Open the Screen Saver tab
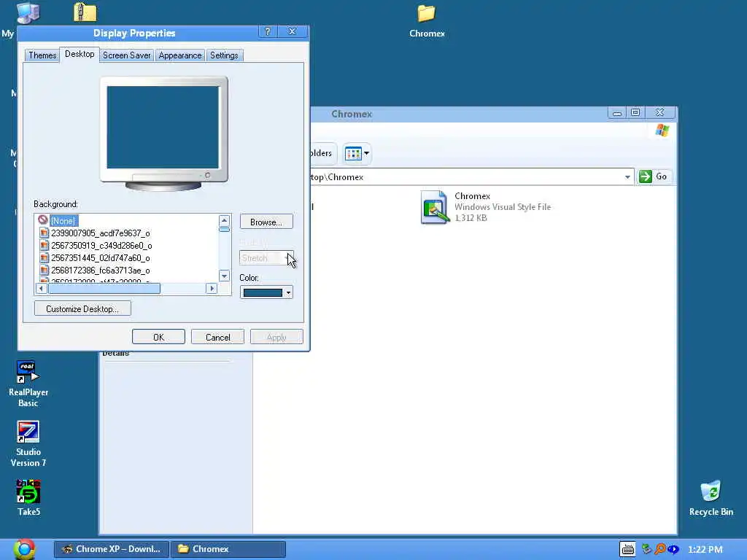 tap(126, 55)
